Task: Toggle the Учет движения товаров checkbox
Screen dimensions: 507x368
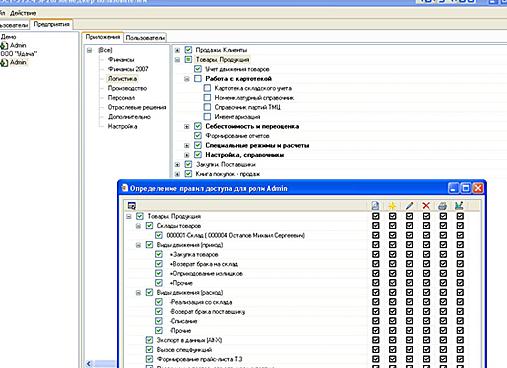Action: coord(198,69)
